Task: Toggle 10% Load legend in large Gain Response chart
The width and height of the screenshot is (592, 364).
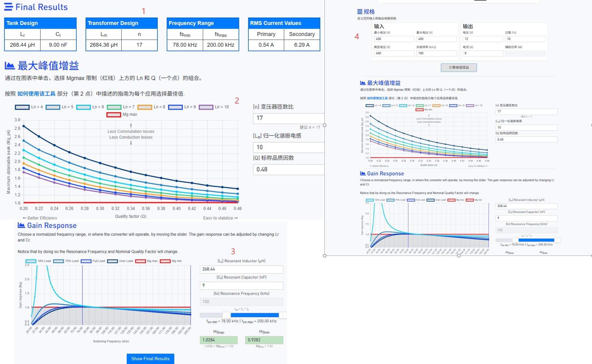Action: tap(31, 261)
